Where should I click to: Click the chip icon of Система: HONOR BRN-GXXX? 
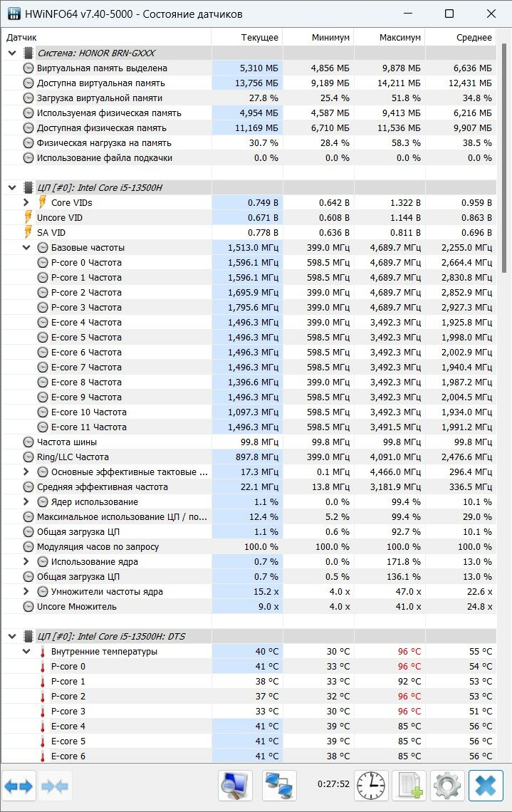pyautogui.click(x=28, y=53)
